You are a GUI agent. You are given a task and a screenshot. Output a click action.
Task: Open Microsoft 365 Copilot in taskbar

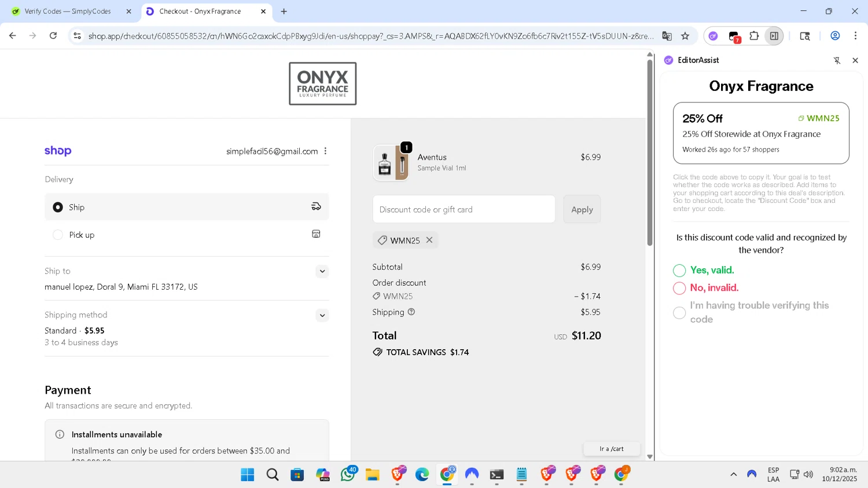323,475
